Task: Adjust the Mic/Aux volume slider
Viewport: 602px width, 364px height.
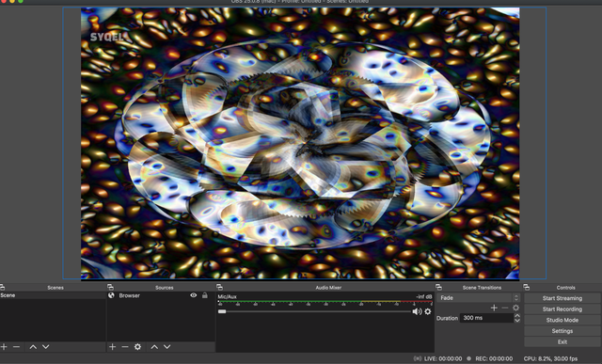Action: 314,311
